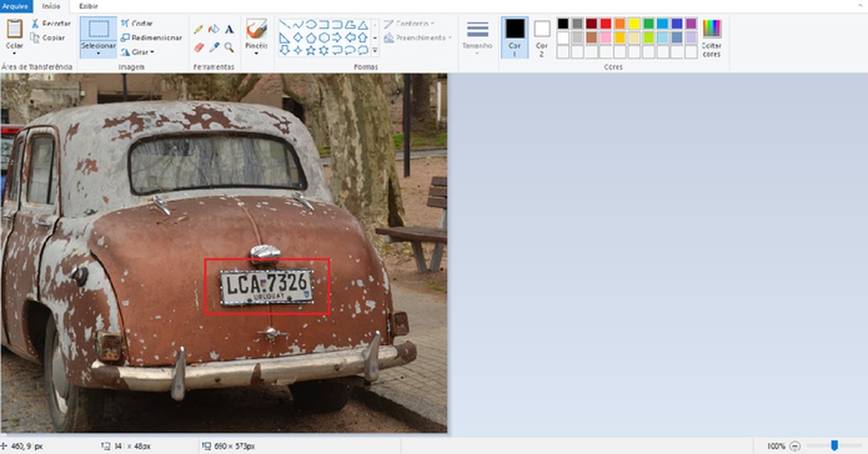Click the Magnifier zoom tool
Screen dimensions: 868x454
point(229,47)
